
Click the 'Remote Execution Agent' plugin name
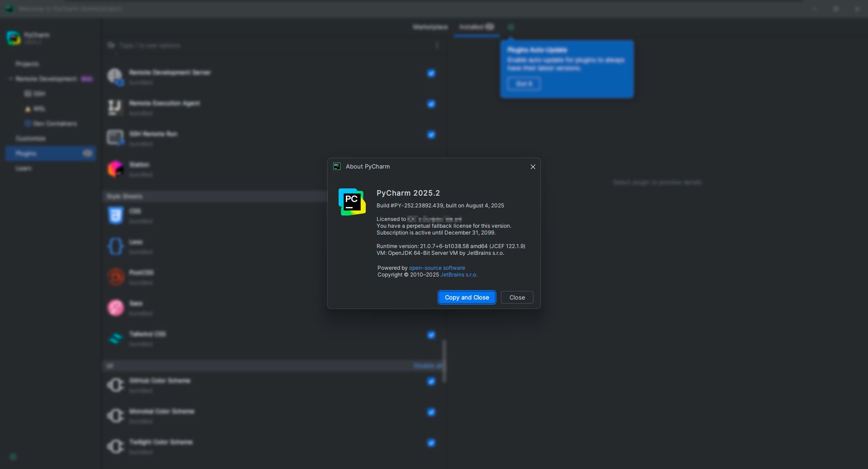click(x=165, y=103)
